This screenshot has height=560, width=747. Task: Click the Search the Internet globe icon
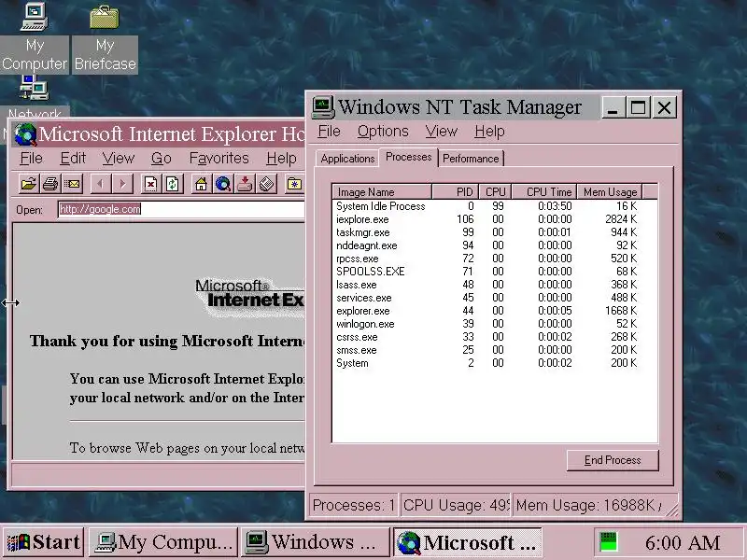point(223,183)
